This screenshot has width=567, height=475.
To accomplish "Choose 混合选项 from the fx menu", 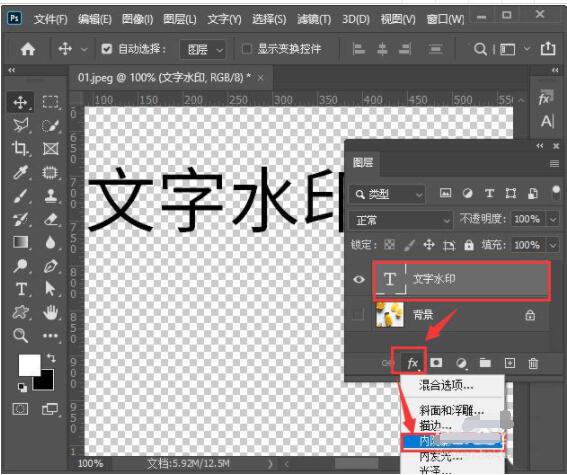I will 446,386.
